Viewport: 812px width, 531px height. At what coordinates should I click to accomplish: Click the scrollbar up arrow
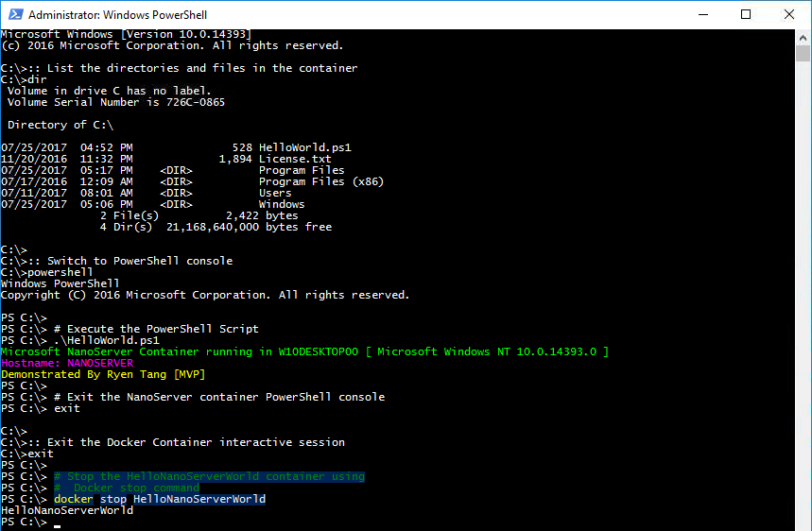tap(803, 37)
